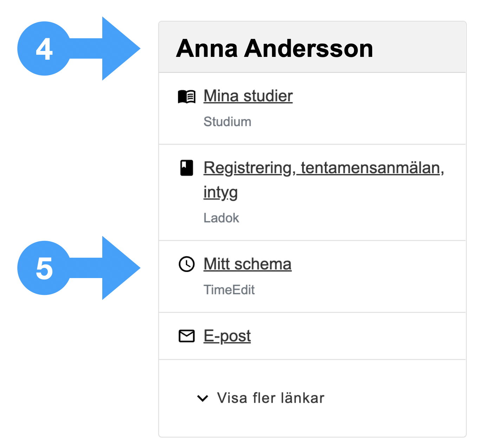Click the blue number 5 circle
485x448 pixels.
pyautogui.click(x=44, y=268)
